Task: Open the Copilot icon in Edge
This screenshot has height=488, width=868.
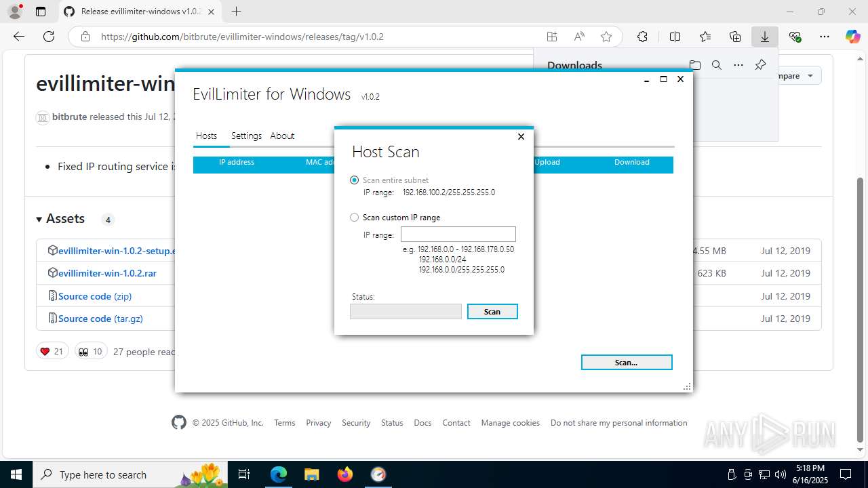Action: tap(853, 37)
